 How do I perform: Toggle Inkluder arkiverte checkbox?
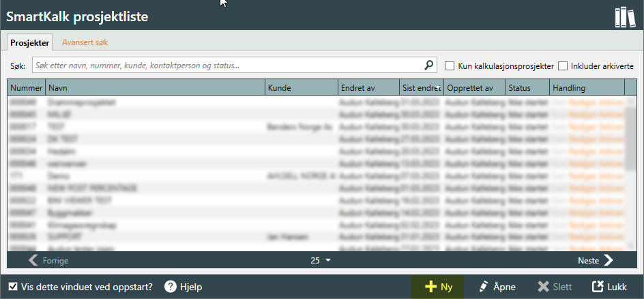[x=563, y=66]
